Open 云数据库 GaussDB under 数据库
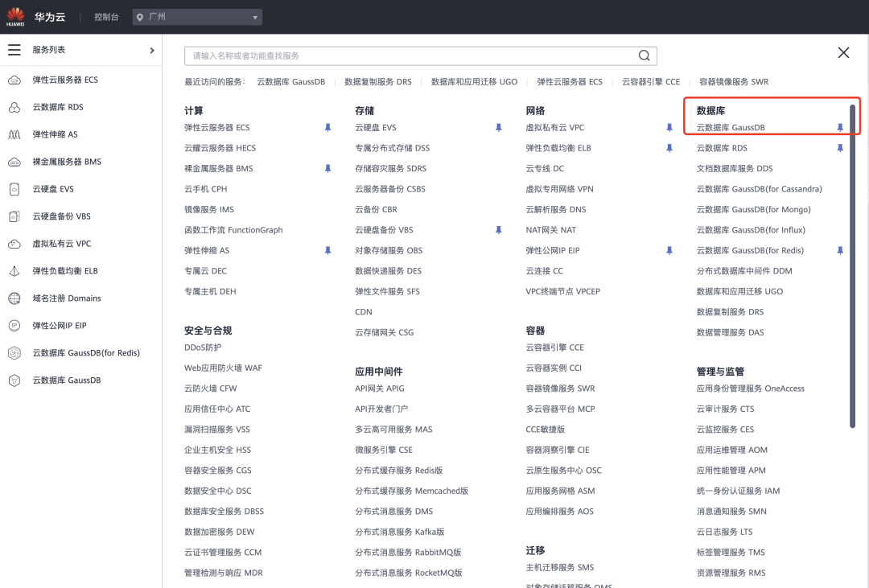The height and width of the screenshot is (588, 869). (731, 127)
